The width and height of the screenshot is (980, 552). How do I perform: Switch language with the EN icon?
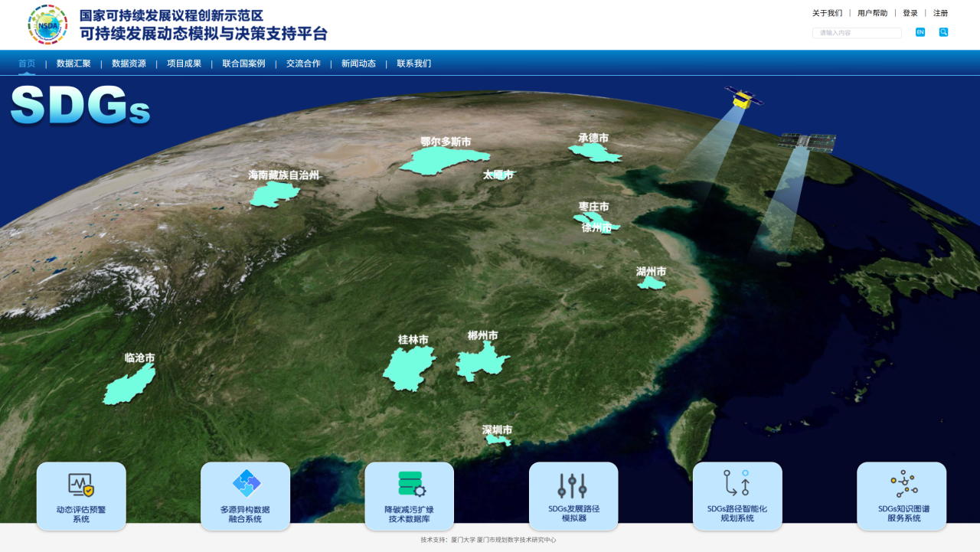click(x=920, y=32)
